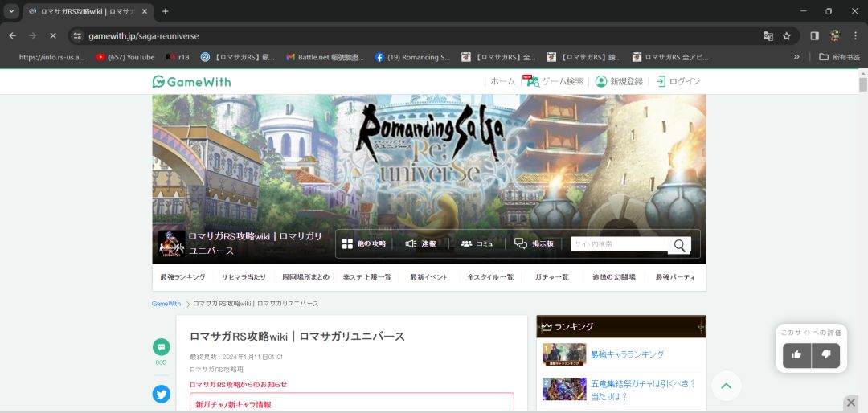This screenshot has height=413, width=868.
Task: Share on Twitter icon
Action: [x=161, y=395]
